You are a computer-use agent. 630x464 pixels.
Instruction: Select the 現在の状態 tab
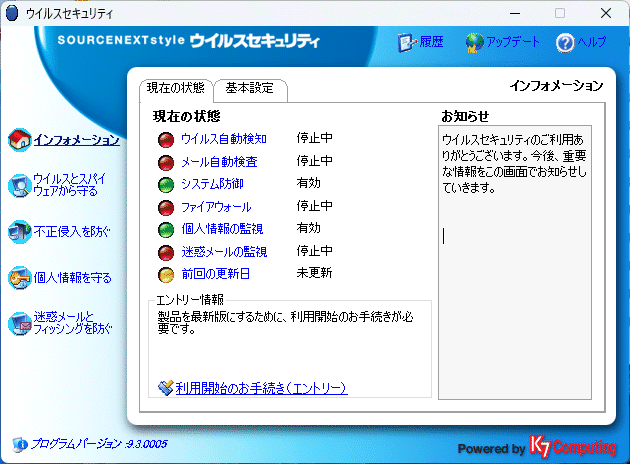(174, 88)
